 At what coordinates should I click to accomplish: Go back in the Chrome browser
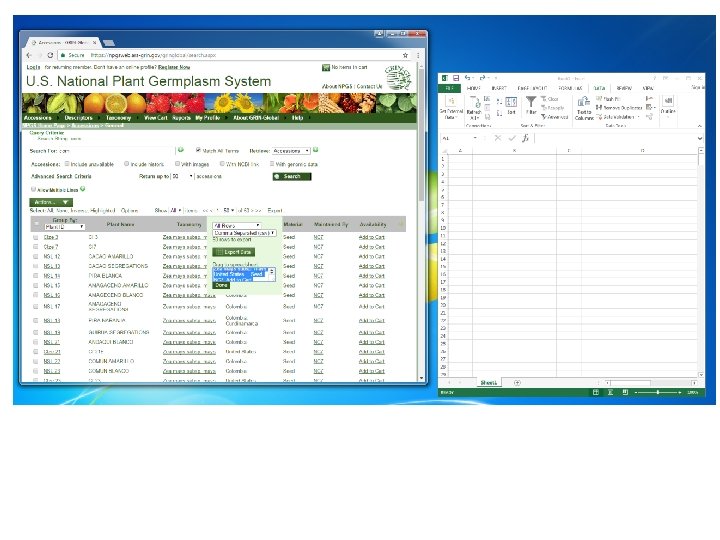point(29,55)
